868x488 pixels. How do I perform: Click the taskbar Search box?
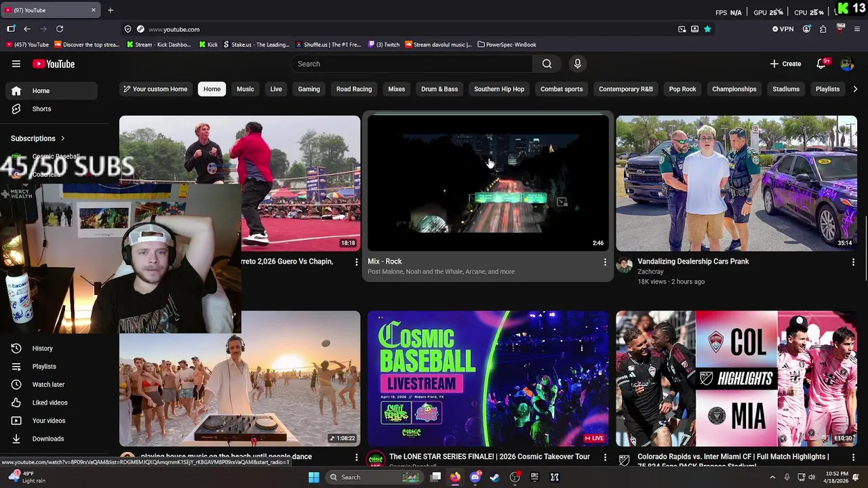(x=375, y=477)
